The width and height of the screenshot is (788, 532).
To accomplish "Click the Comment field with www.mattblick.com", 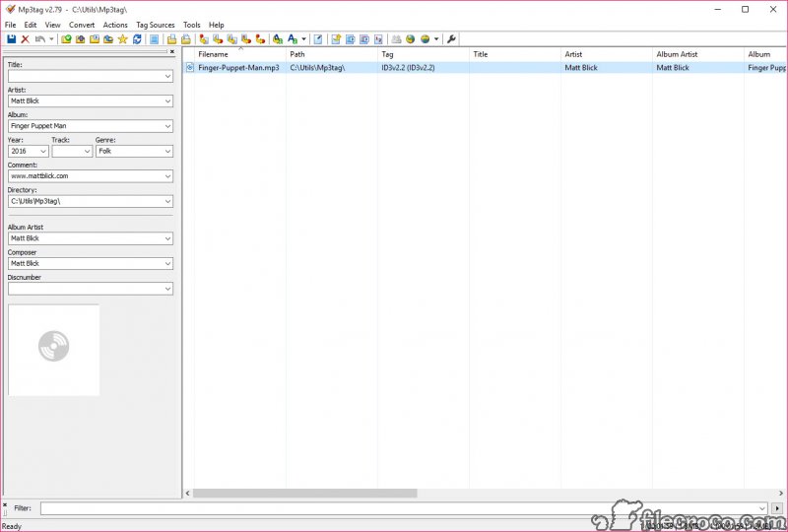I will click(91, 176).
